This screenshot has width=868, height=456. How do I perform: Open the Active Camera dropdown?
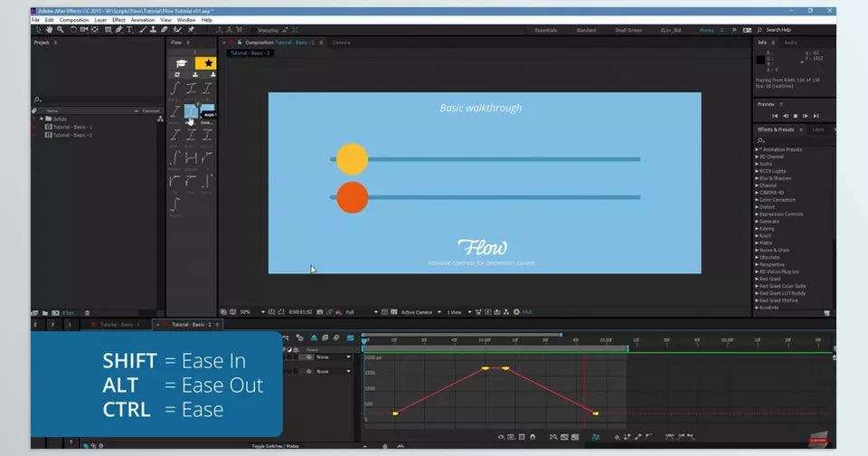[x=420, y=312]
